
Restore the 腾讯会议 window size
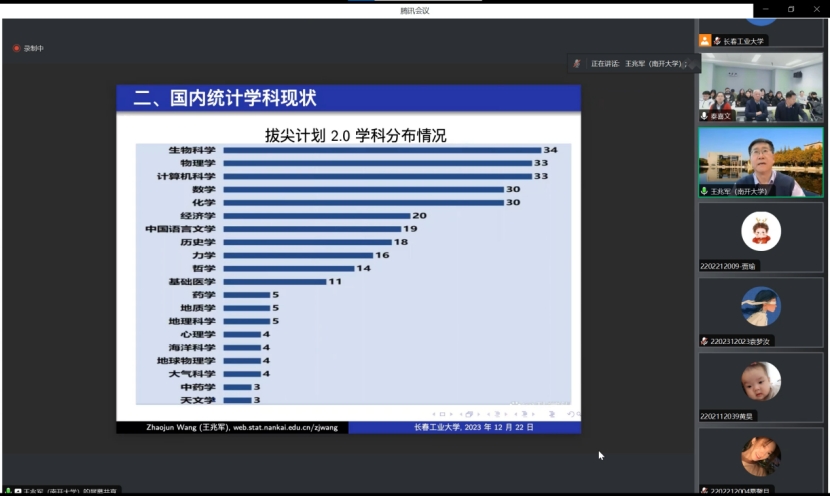point(790,9)
